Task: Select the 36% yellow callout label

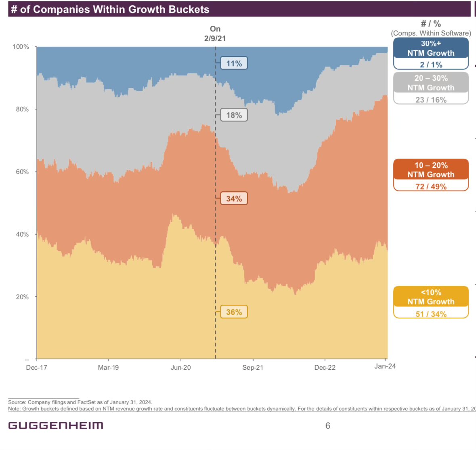Action: click(234, 312)
